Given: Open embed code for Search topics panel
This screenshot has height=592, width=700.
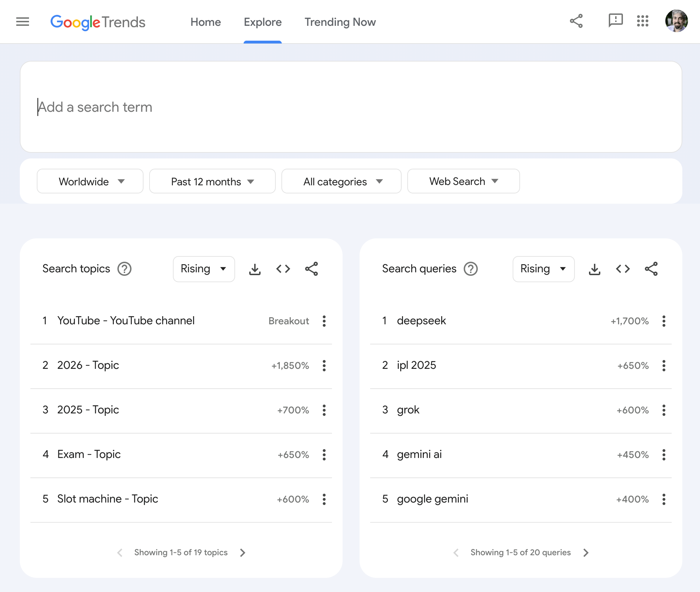Looking at the screenshot, I should click(283, 269).
